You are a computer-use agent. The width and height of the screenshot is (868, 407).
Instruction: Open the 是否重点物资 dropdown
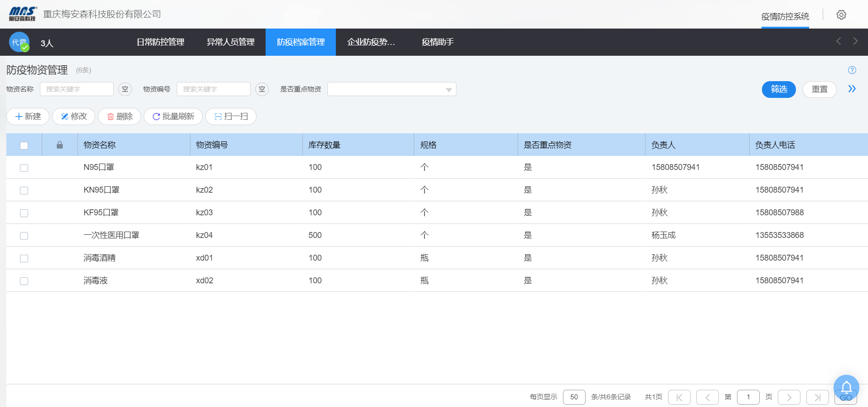[x=391, y=89]
